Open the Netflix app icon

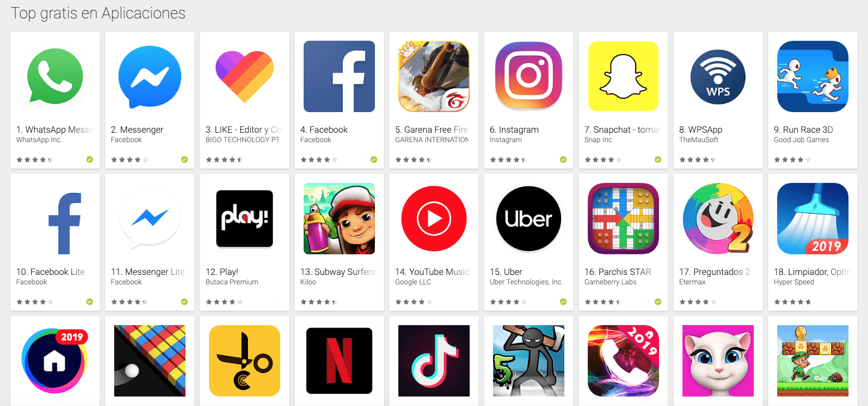tap(339, 361)
